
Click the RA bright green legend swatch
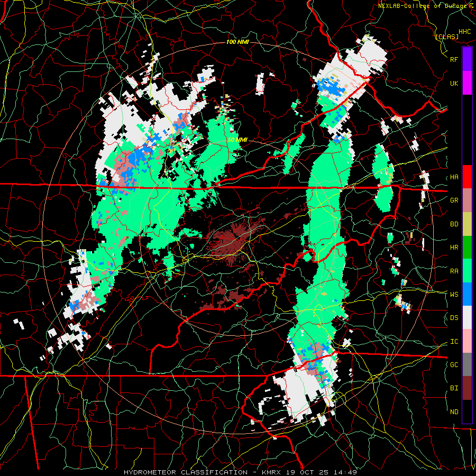[x=467, y=271]
